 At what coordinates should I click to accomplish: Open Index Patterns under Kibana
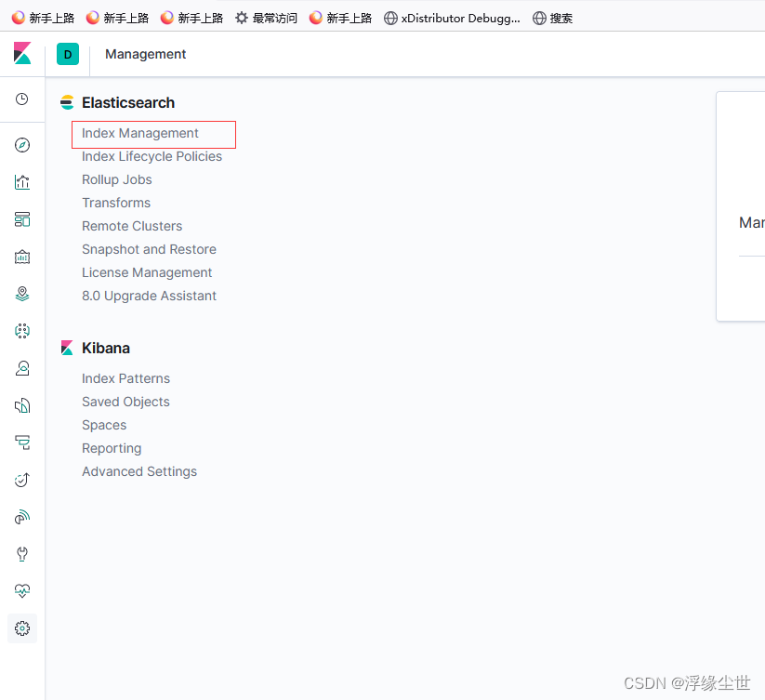click(x=125, y=378)
